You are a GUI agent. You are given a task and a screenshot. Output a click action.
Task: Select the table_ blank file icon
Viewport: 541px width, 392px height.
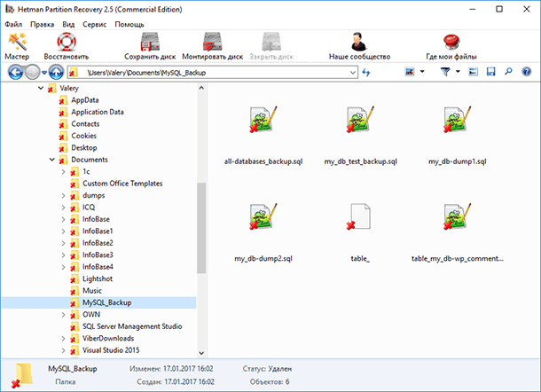click(359, 216)
